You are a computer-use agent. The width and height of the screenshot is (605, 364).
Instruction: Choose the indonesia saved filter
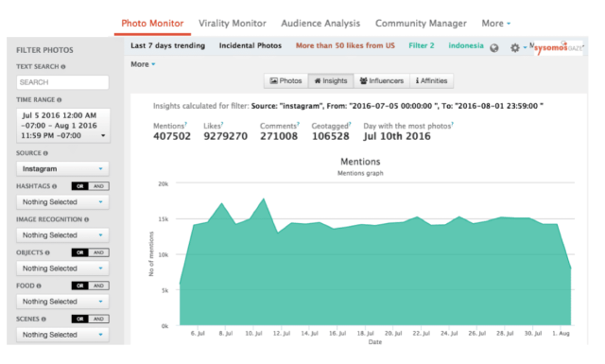[x=466, y=45]
